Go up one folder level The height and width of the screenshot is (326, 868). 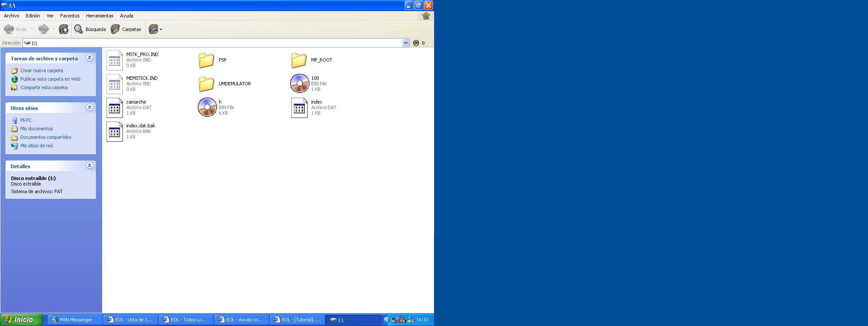click(64, 29)
